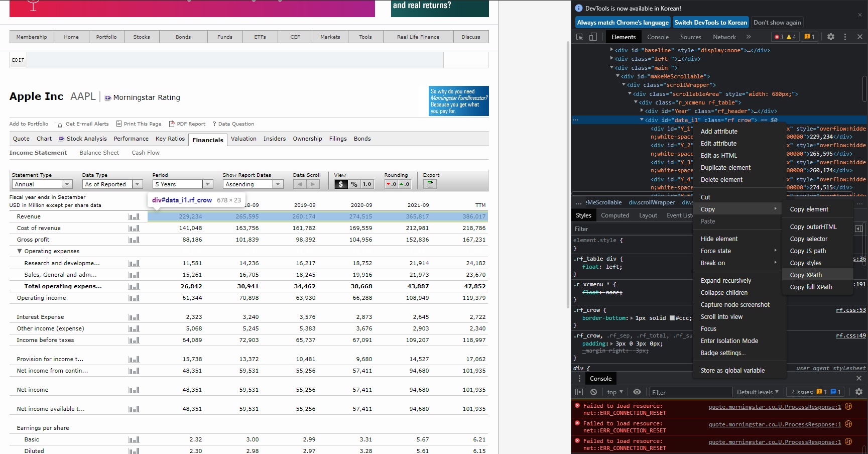The height and width of the screenshot is (454, 868).
Task: Click the Print This Page icon
Action: point(119,124)
